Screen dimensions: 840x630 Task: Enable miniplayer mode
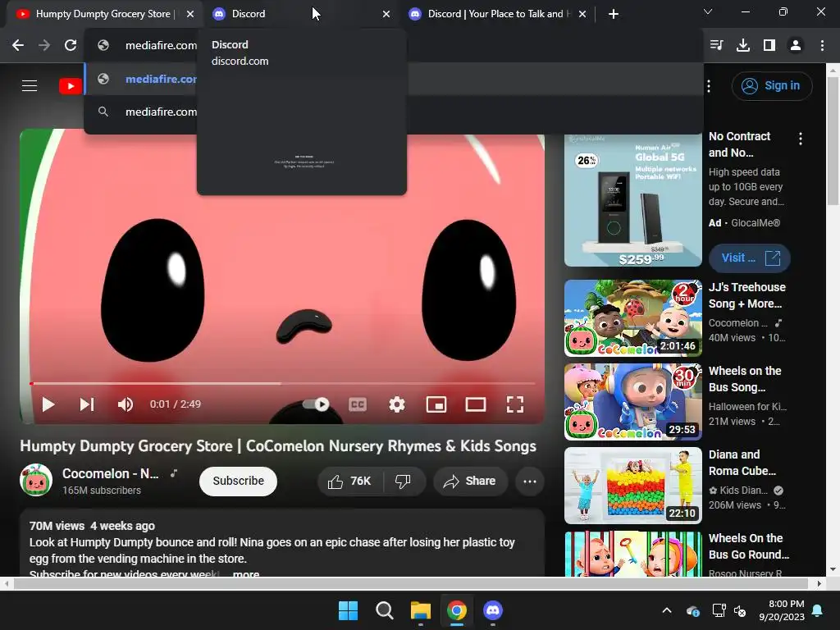click(436, 404)
